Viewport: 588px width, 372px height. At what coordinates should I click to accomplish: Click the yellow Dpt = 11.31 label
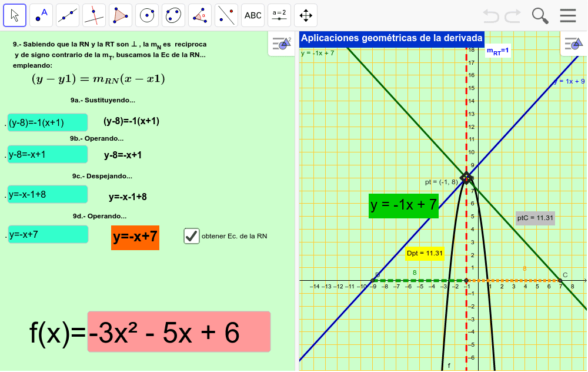[425, 253]
